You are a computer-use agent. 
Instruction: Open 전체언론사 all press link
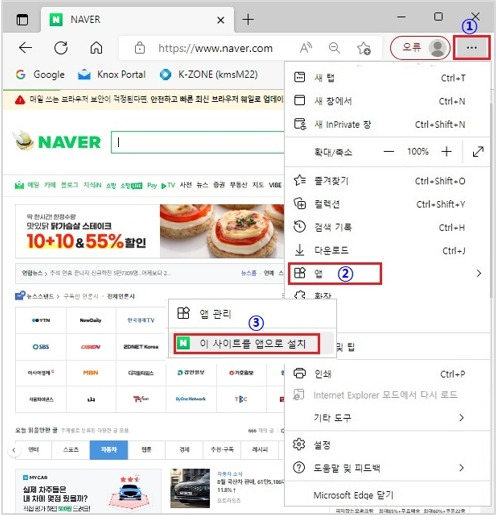tap(121, 296)
